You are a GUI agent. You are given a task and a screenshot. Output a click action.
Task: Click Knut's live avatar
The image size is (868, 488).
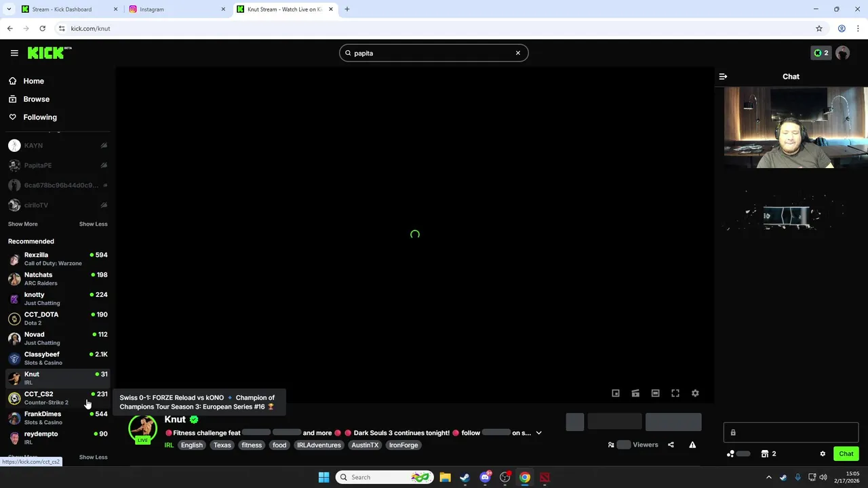pos(142,430)
